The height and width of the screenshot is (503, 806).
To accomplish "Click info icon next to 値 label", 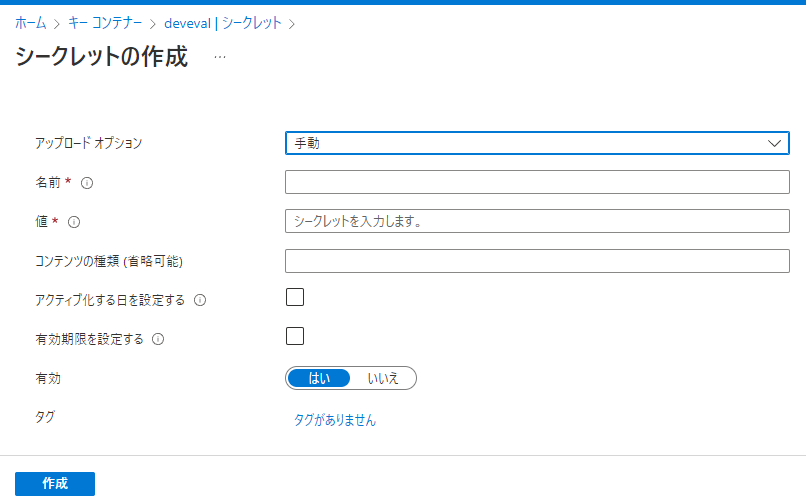I will point(74,222).
